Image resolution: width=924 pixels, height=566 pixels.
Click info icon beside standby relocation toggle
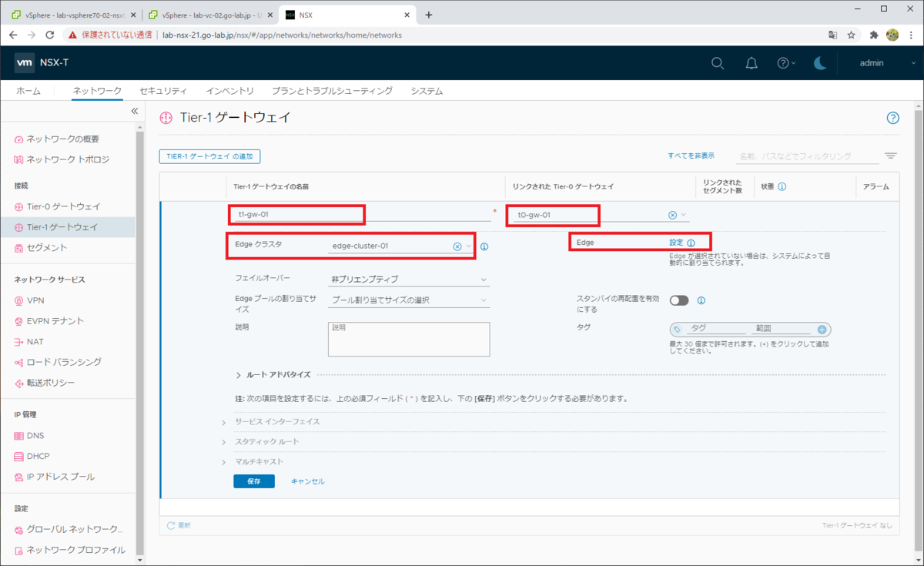pos(701,301)
